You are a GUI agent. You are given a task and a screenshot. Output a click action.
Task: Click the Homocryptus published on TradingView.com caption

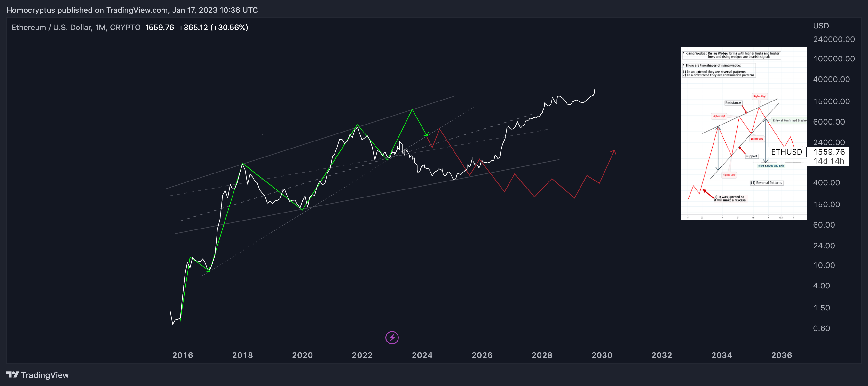point(132,10)
